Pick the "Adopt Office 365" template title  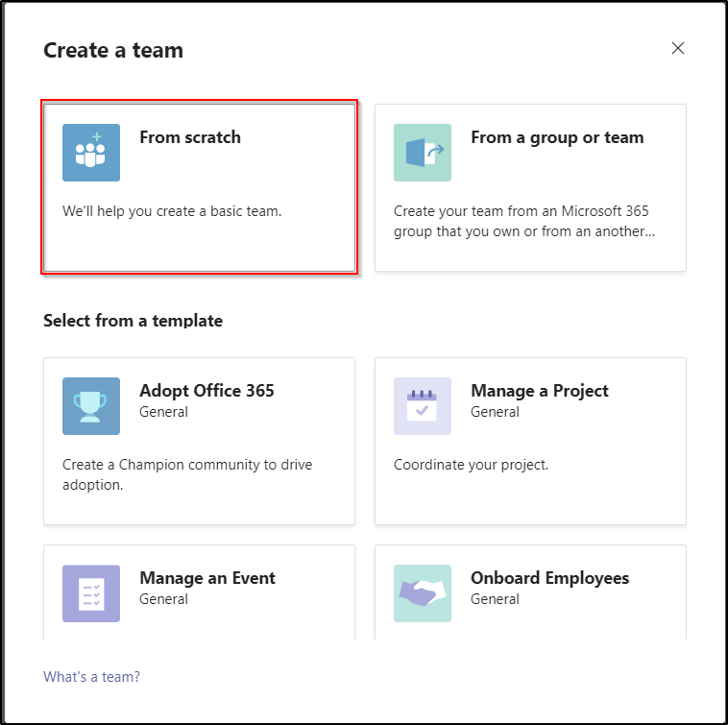click(x=206, y=391)
